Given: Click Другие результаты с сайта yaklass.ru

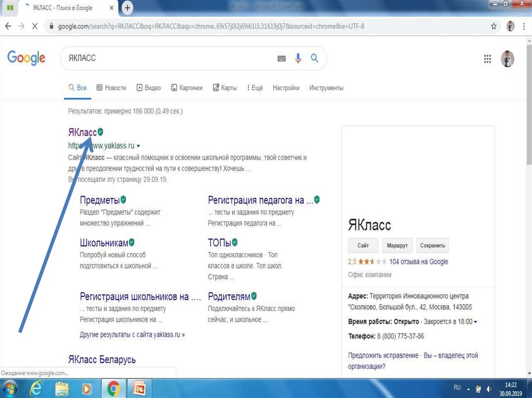Looking at the screenshot, I should click(132, 335).
